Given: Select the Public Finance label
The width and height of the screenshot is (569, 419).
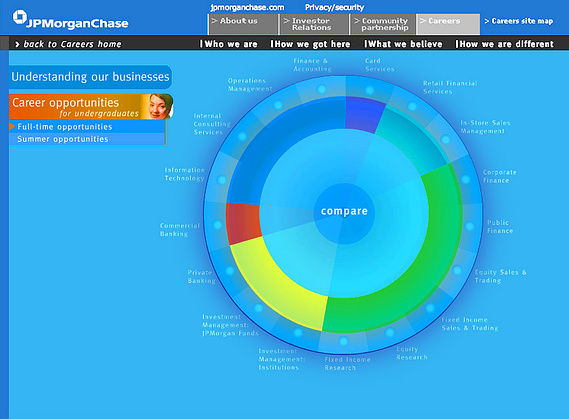Looking at the screenshot, I should tap(500, 226).
